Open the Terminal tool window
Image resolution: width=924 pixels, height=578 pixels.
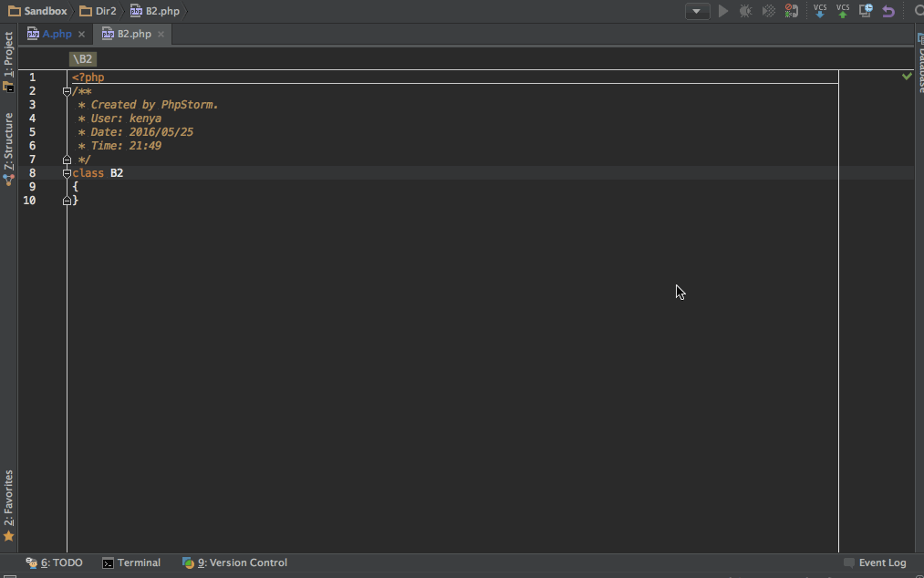pyautogui.click(x=131, y=563)
